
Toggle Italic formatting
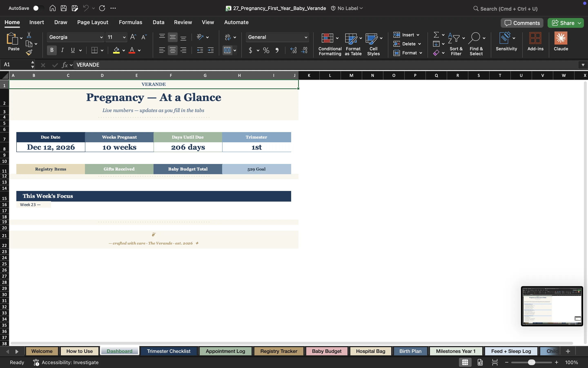pyautogui.click(x=62, y=50)
